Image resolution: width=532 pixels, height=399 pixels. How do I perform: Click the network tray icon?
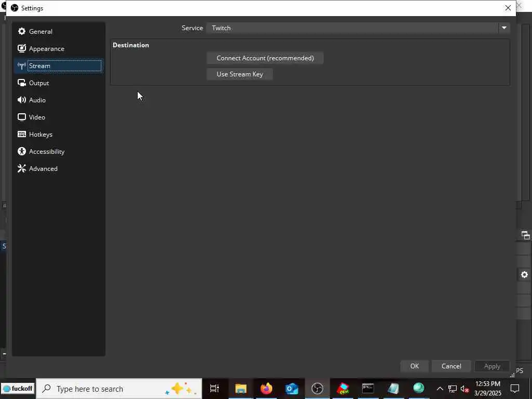click(453, 389)
